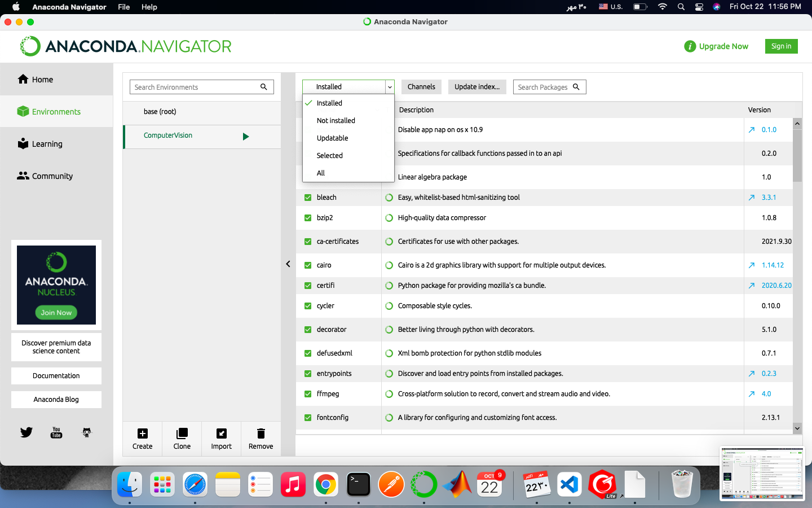
Task: Toggle the cycler package checkbox
Action: point(308,306)
